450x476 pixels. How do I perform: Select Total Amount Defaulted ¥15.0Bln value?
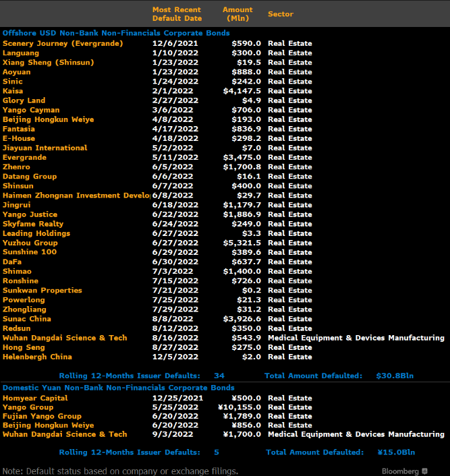pos(396,452)
